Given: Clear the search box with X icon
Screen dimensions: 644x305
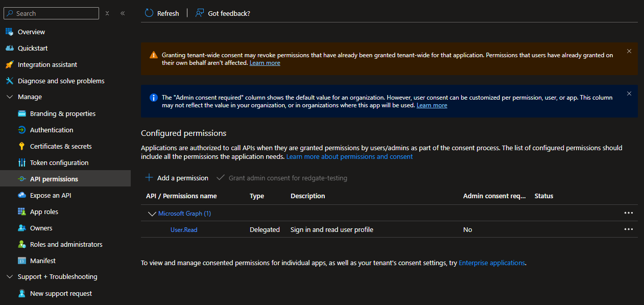Looking at the screenshot, I should tap(107, 13).
